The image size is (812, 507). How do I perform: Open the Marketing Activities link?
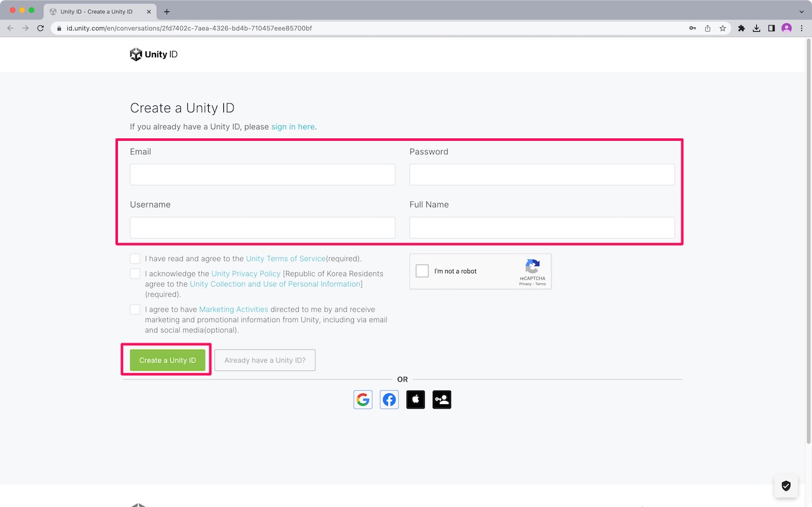pos(233,310)
